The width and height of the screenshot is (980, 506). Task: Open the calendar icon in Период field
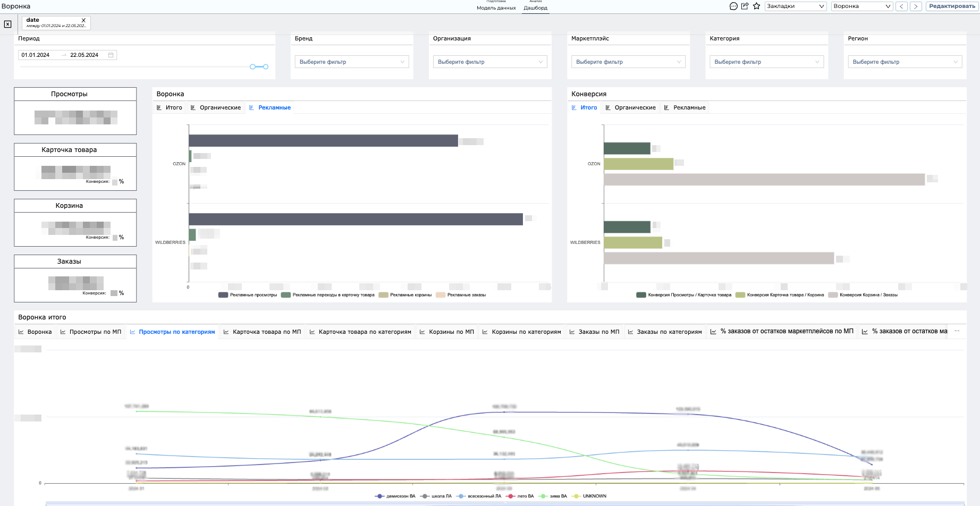tap(111, 55)
